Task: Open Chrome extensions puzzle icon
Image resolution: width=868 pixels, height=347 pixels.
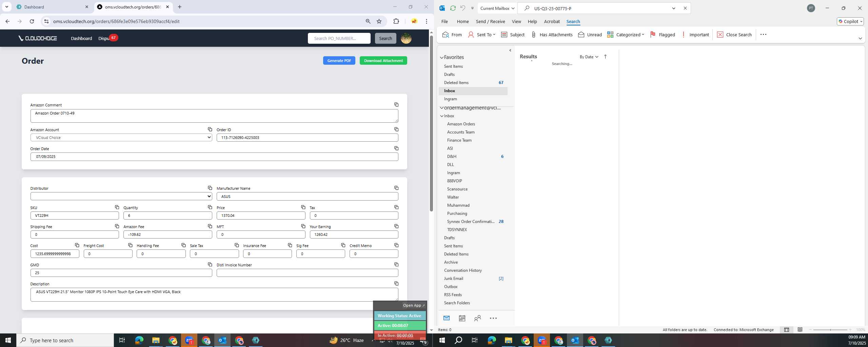Action: 396,21
